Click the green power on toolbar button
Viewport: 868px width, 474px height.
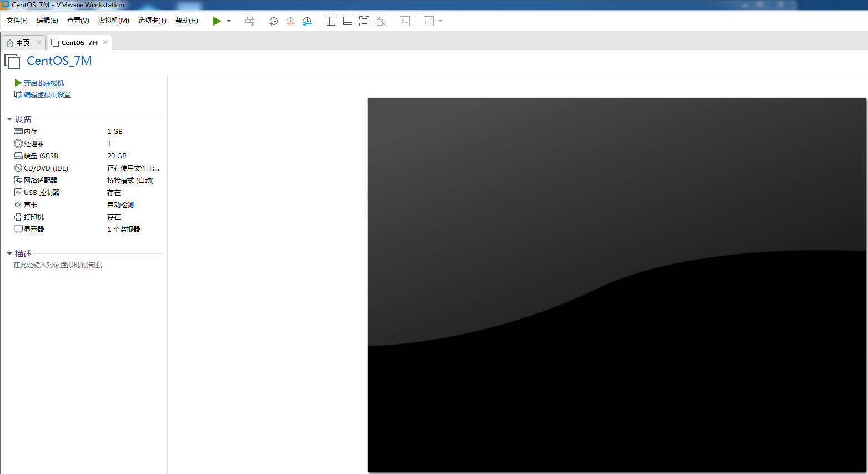coord(217,21)
